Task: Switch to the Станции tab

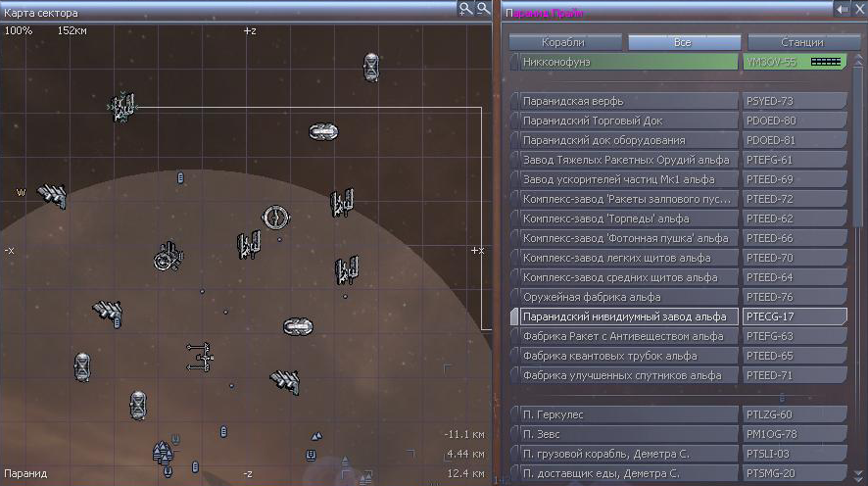Action: [803, 42]
